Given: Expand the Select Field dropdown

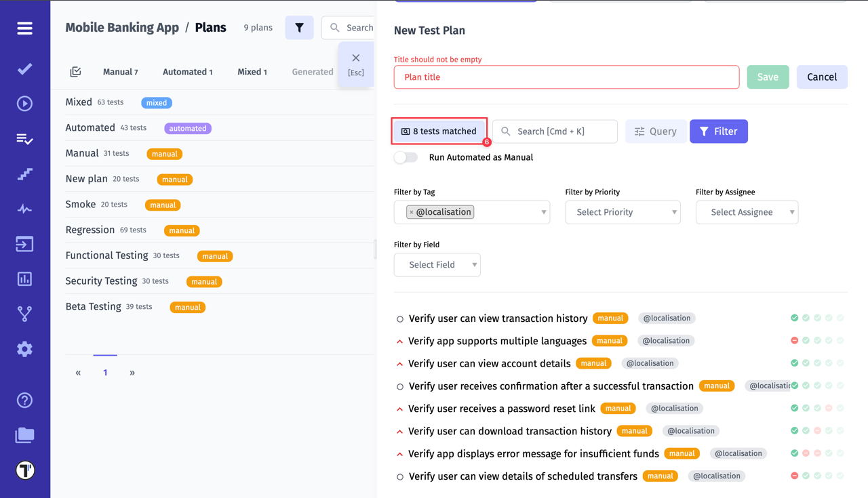Looking at the screenshot, I should pos(437,264).
